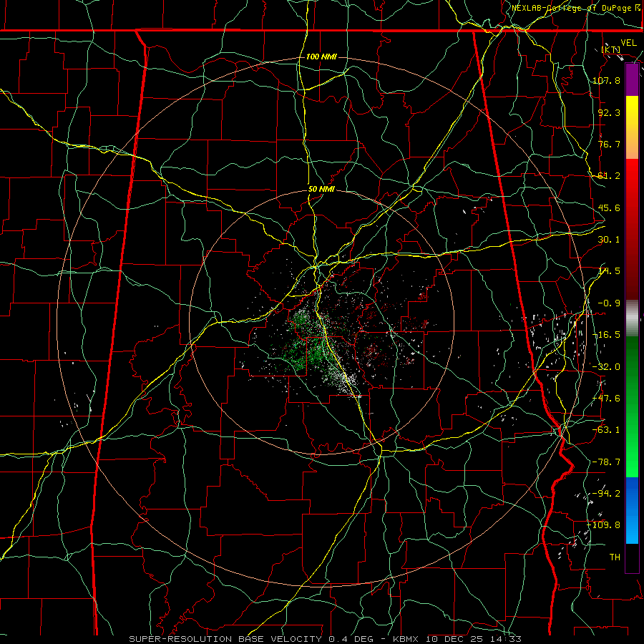Click the -0.9 legend value
Image resolution: width=644 pixels, height=644 pixels.
point(609,303)
